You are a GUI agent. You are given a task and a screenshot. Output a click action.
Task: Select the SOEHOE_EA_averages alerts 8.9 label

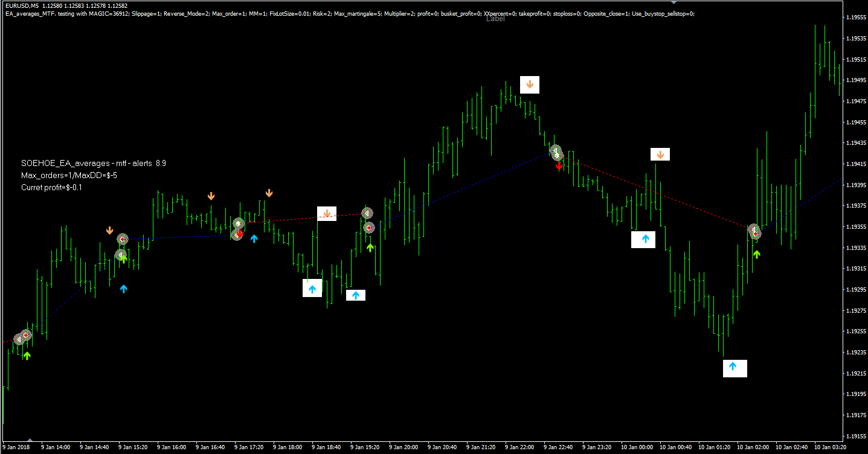click(94, 164)
